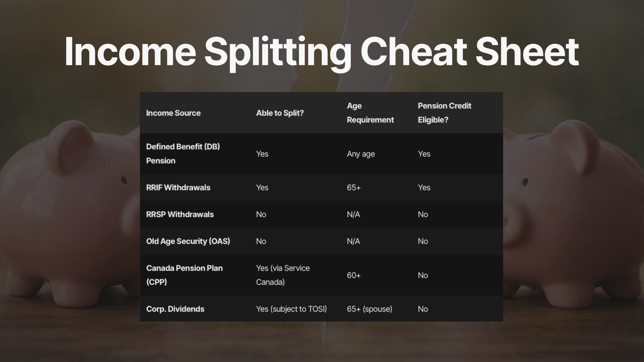
Task: Click the "Income Source" column header
Action: (173, 113)
